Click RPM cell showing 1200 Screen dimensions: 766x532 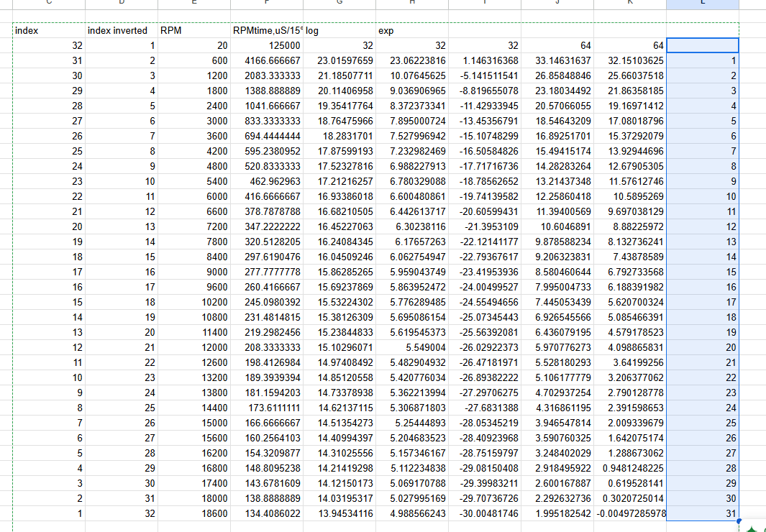pos(194,75)
